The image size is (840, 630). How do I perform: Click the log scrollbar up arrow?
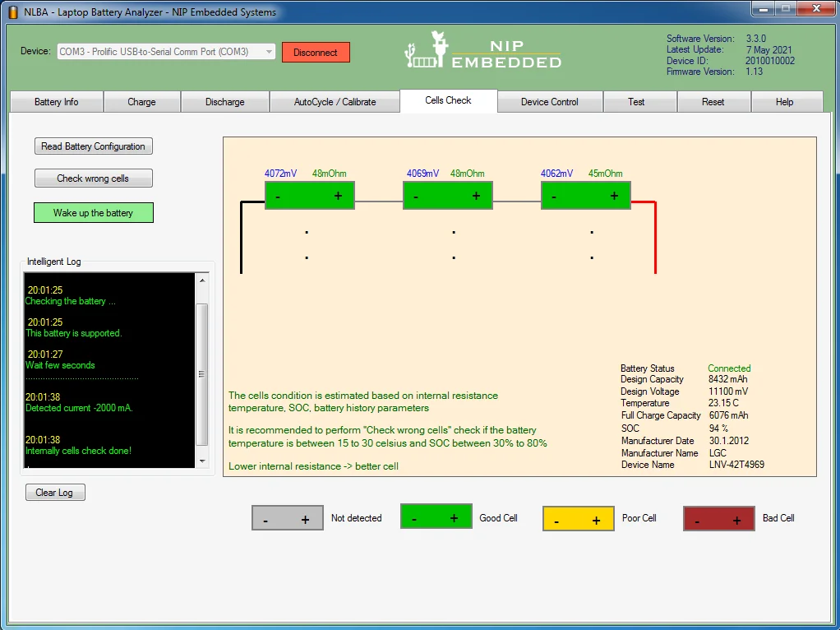click(202, 280)
